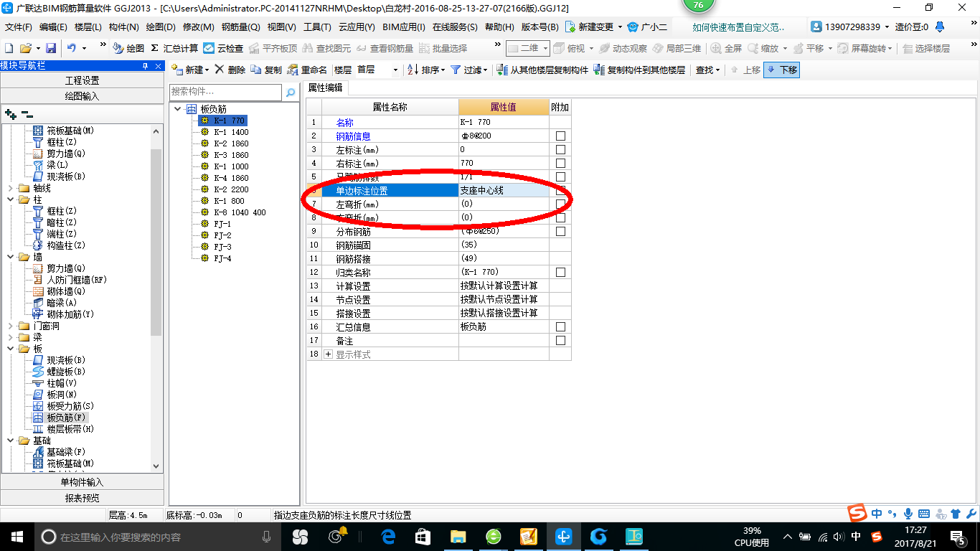Viewport: 980px width, 551px height.
Task: Click the open folder icon in toolbar
Action: (25, 48)
